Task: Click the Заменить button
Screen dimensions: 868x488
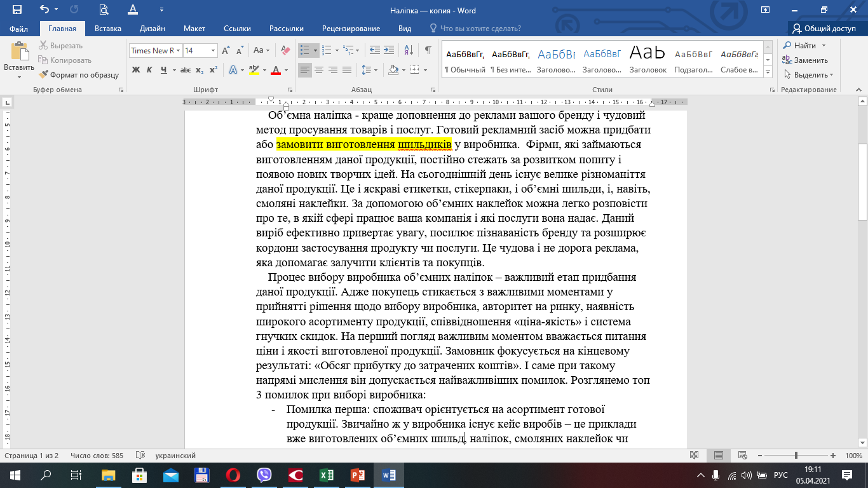Action: (x=805, y=60)
